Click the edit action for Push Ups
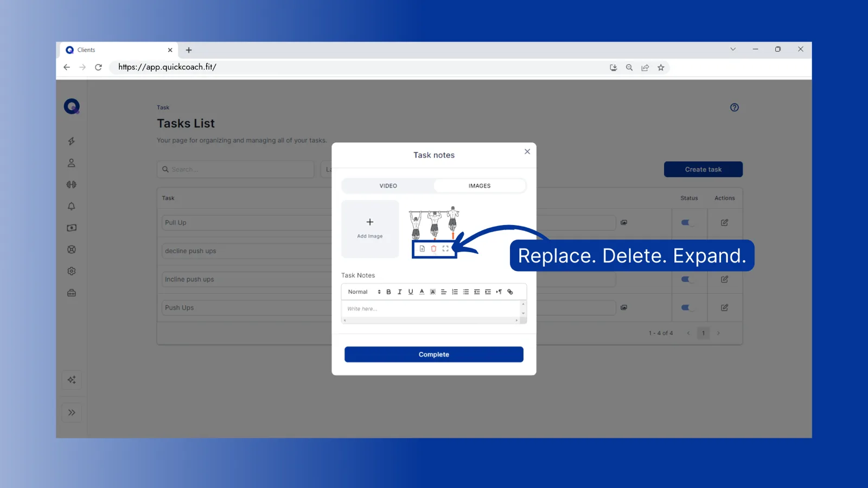868x488 pixels. click(x=724, y=307)
